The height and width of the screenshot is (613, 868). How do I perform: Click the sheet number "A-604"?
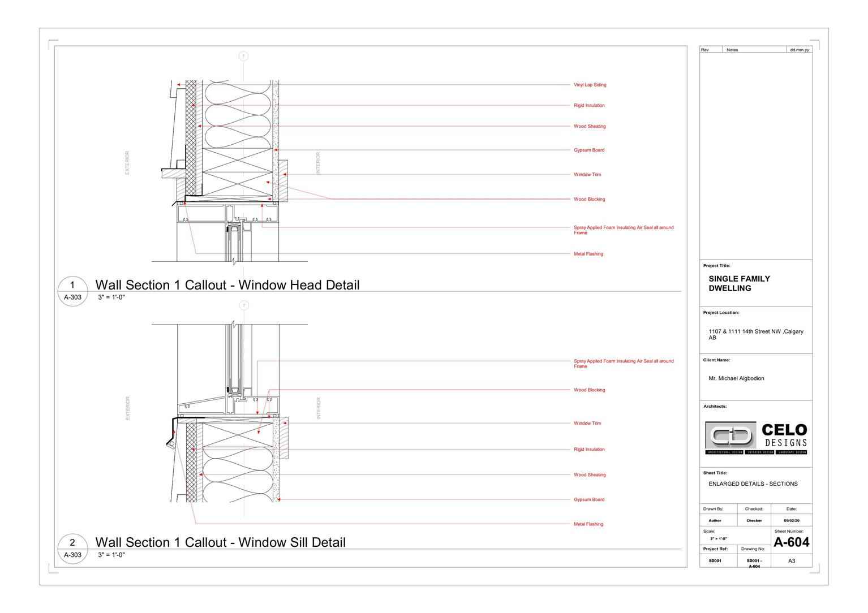coord(792,543)
